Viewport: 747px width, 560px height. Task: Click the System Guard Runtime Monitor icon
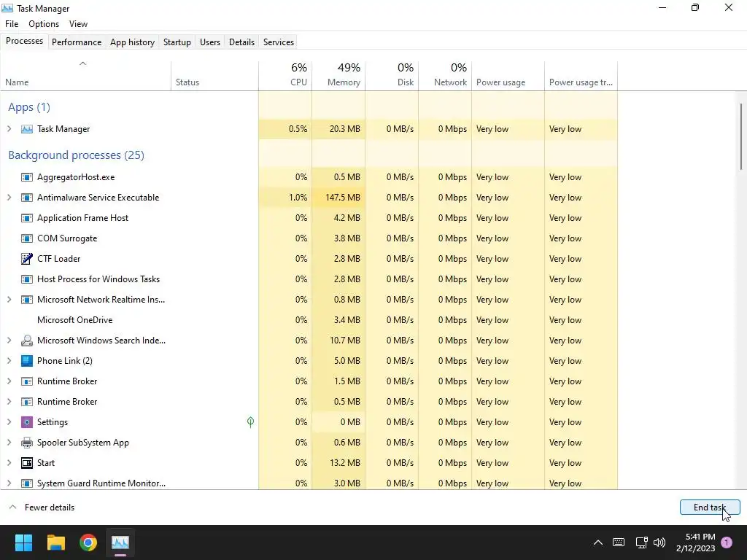27,483
